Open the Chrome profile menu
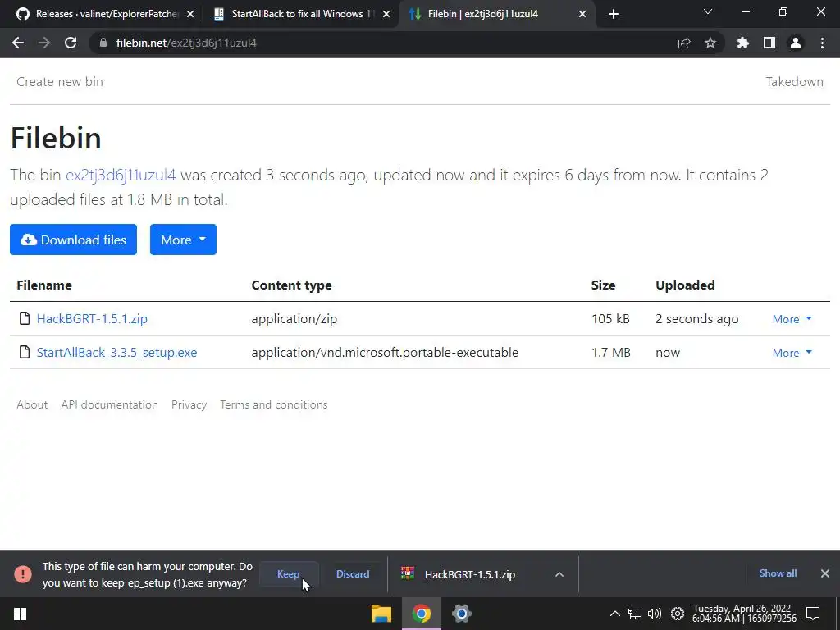This screenshot has height=630, width=840. coord(796,43)
